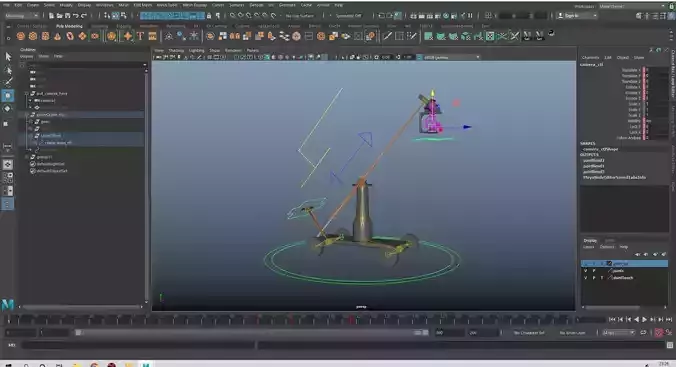Open the frames-per-second dropdown
This screenshot has width=676, height=367.
click(x=618, y=332)
